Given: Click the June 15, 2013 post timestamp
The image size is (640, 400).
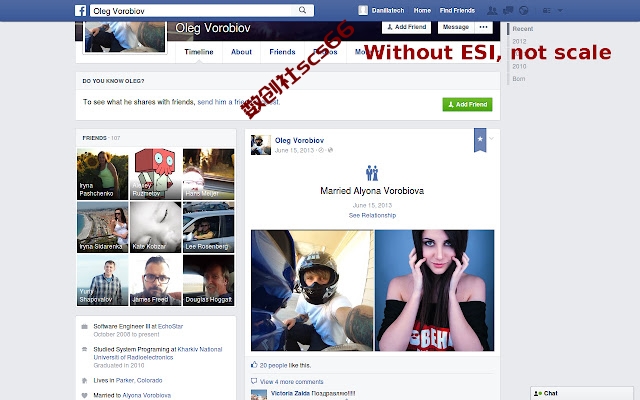Looking at the screenshot, I should point(294,150).
